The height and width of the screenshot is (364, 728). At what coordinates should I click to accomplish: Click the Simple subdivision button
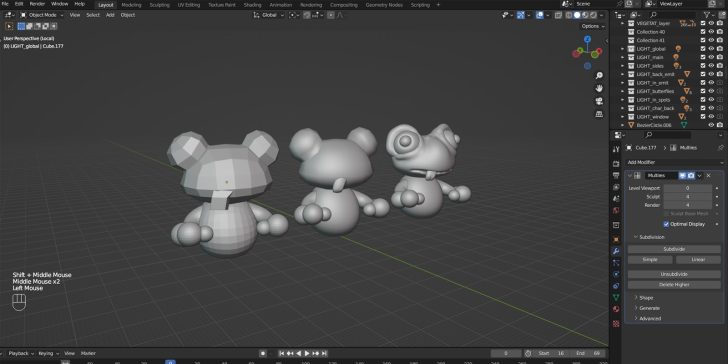(x=650, y=260)
